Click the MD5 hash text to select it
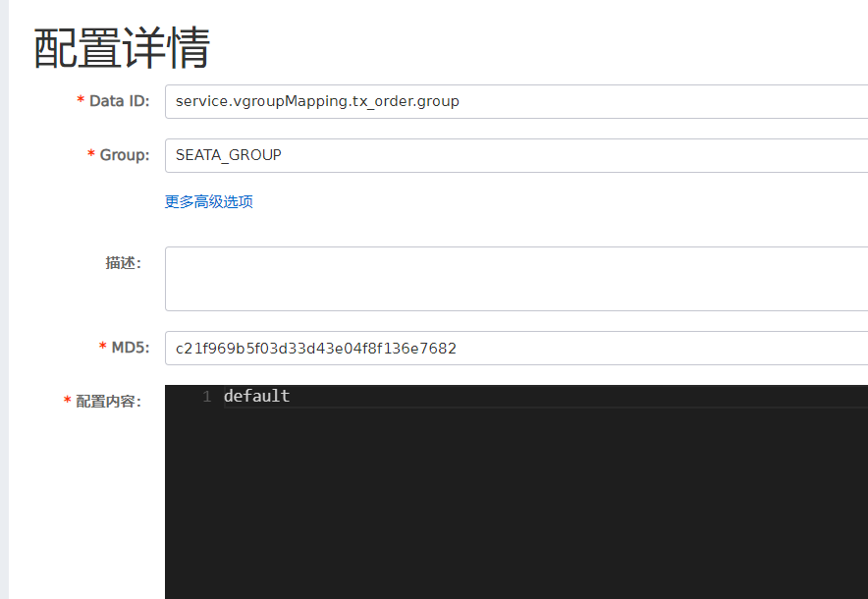868x599 pixels. pos(314,349)
